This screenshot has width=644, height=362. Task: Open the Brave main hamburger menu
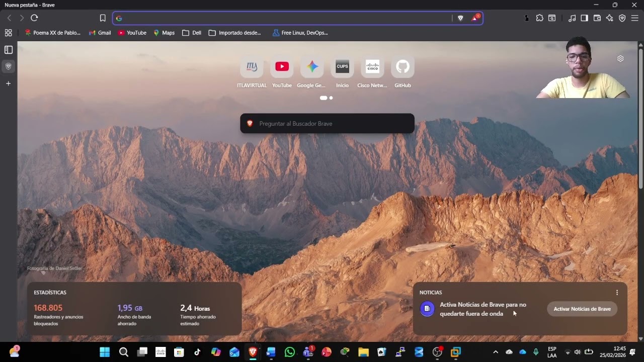634,18
